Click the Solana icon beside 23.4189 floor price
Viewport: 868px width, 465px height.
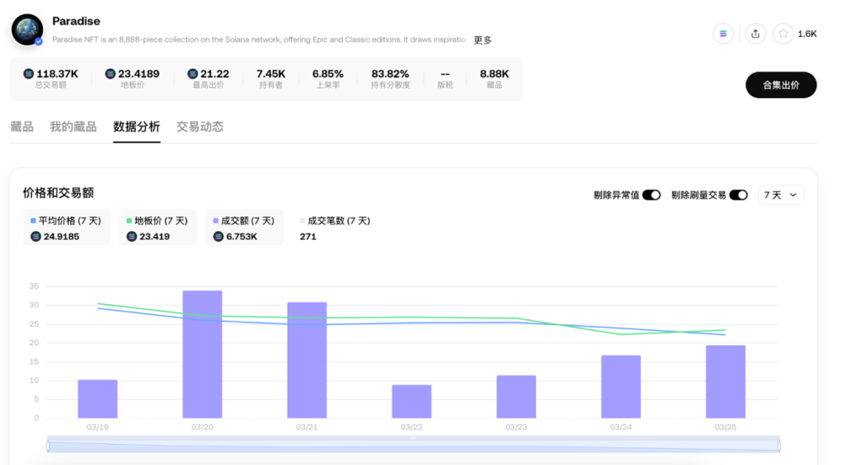(x=110, y=74)
